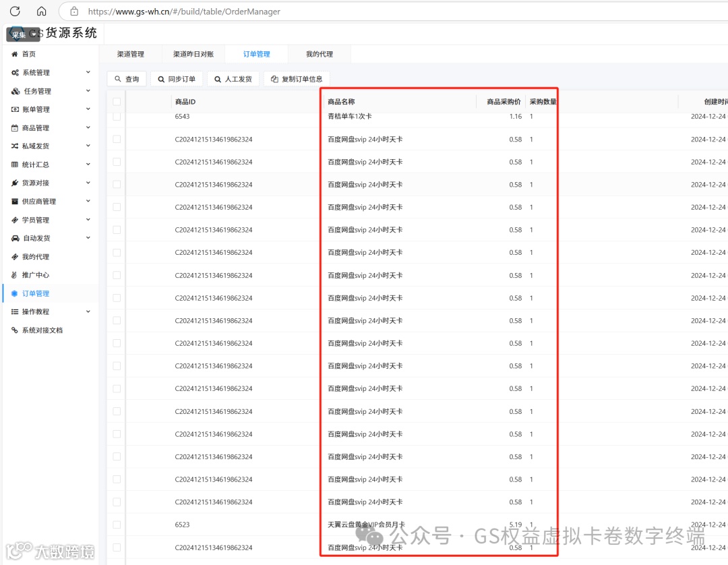Click the magnifier icon on 同步订单 button
728x565 pixels.
[161, 80]
